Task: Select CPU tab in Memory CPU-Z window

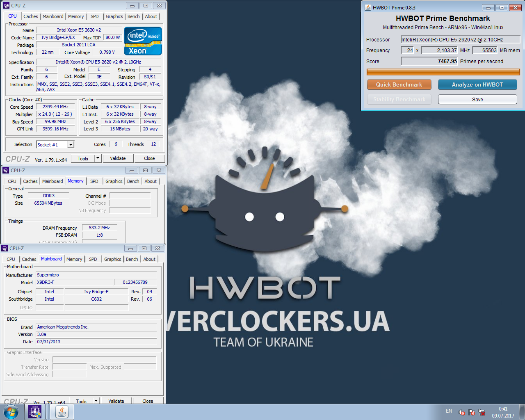Action: 12,181
